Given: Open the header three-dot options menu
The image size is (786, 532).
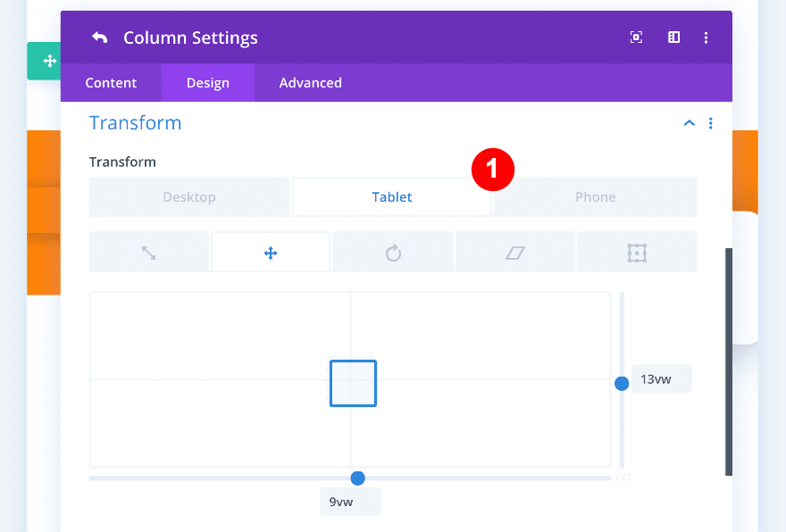Looking at the screenshot, I should (x=707, y=37).
